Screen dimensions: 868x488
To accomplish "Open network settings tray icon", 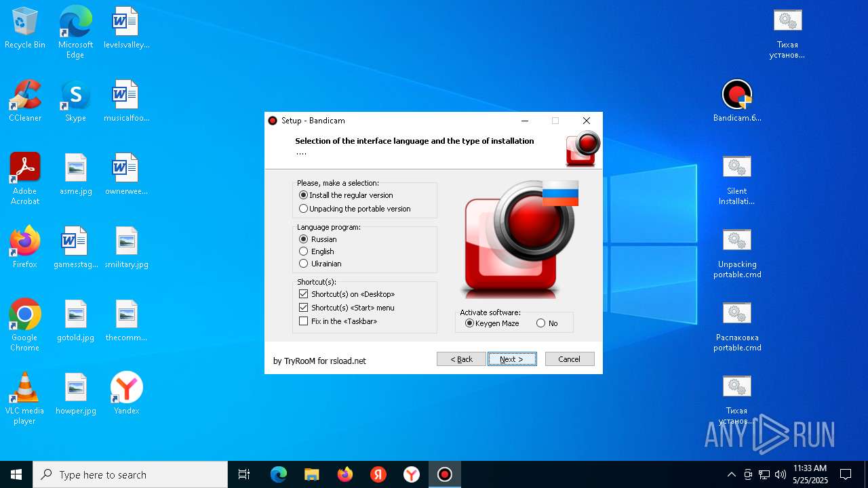I will coord(764,474).
